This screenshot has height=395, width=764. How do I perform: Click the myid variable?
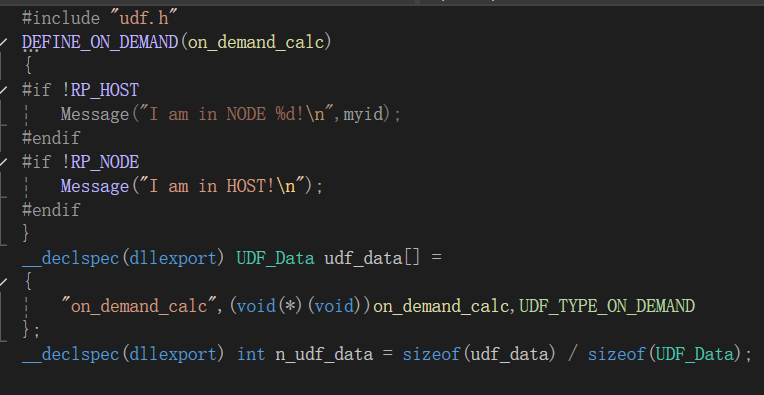point(363,114)
